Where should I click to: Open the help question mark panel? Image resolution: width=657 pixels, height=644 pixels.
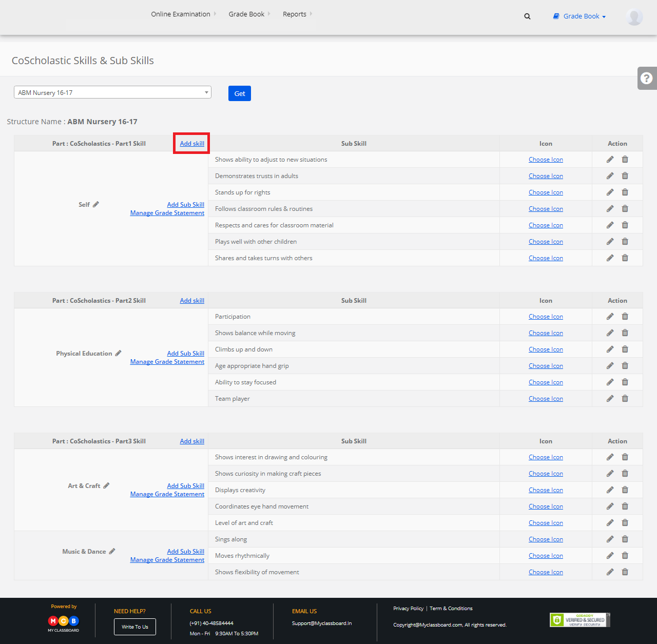click(647, 78)
